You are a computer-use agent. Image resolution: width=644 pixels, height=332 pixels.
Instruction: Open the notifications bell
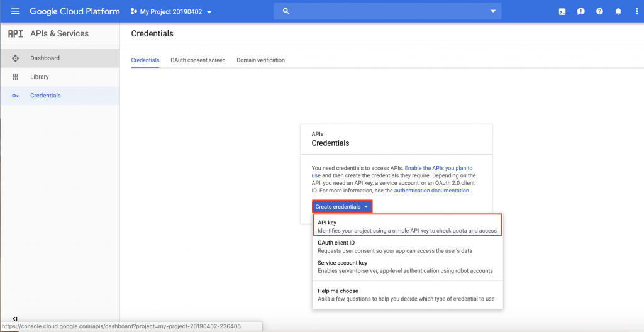618,11
